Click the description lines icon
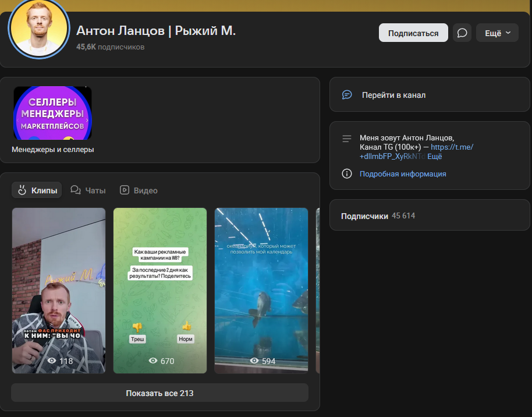Viewport: 532px width, 417px height. (347, 139)
